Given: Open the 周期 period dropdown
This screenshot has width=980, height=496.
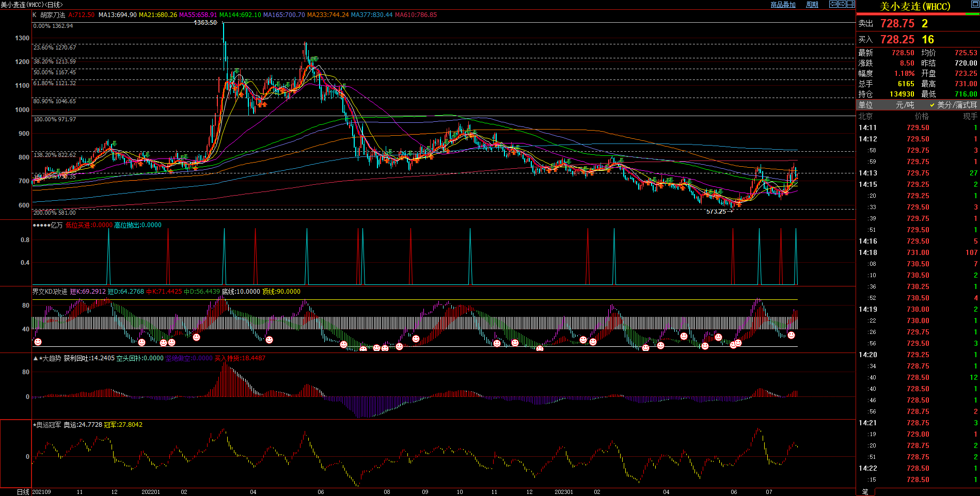Looking at the screenshot, I should pyautogui.click(x=812, y=5).
